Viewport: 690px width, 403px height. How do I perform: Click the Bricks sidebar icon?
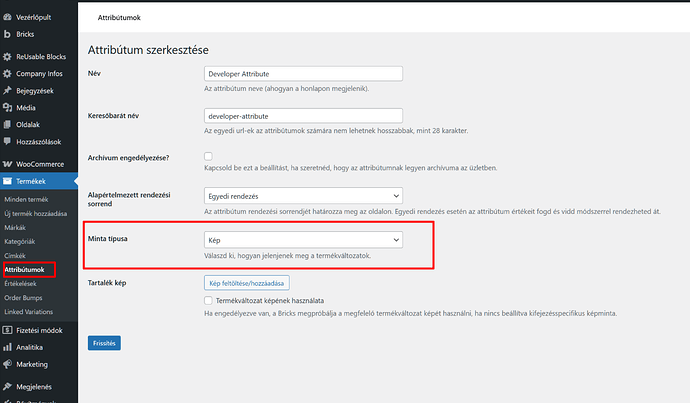[7, 34]
